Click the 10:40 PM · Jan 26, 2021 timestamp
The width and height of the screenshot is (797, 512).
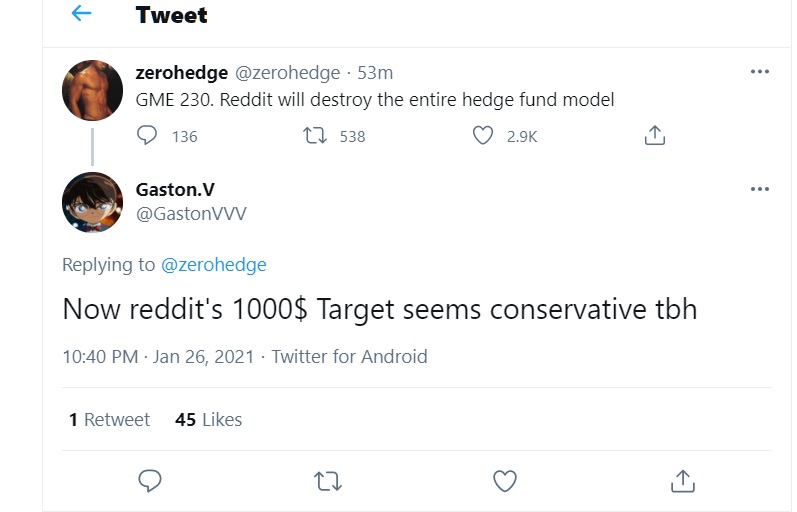point(160,357)
